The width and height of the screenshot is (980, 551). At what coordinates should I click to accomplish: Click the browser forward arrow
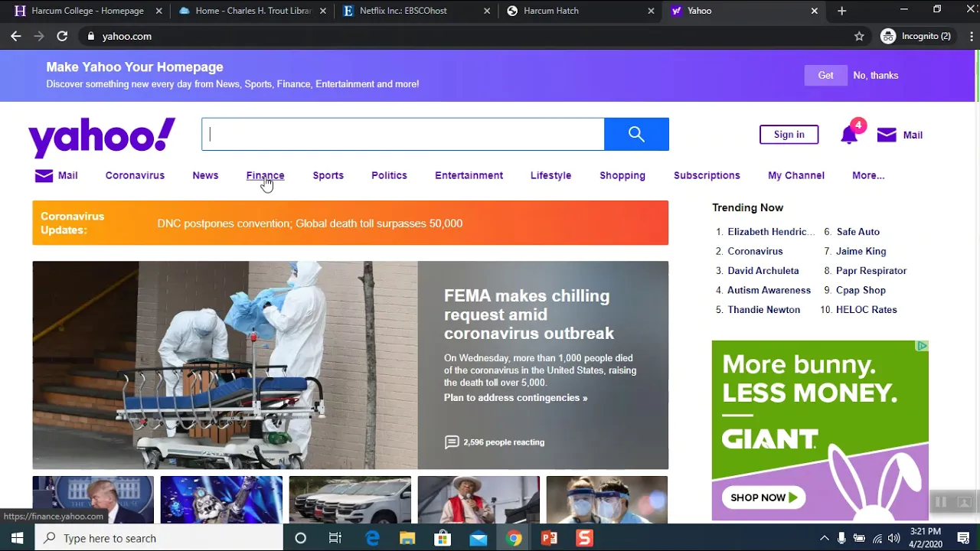(x=39, y=36)
